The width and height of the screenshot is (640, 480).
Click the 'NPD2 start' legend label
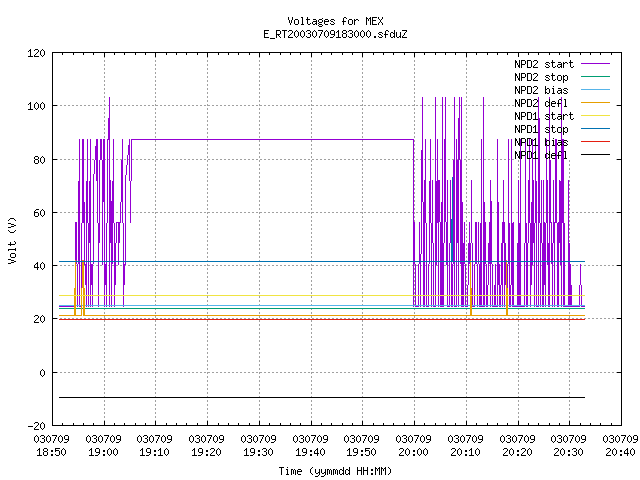(x=544, y=64)
